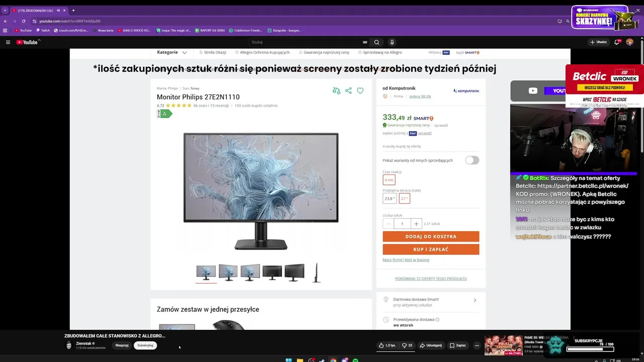Select the 4 ms response time option
The width and height of the screenshot is (644, 362).
click(389, 180)
